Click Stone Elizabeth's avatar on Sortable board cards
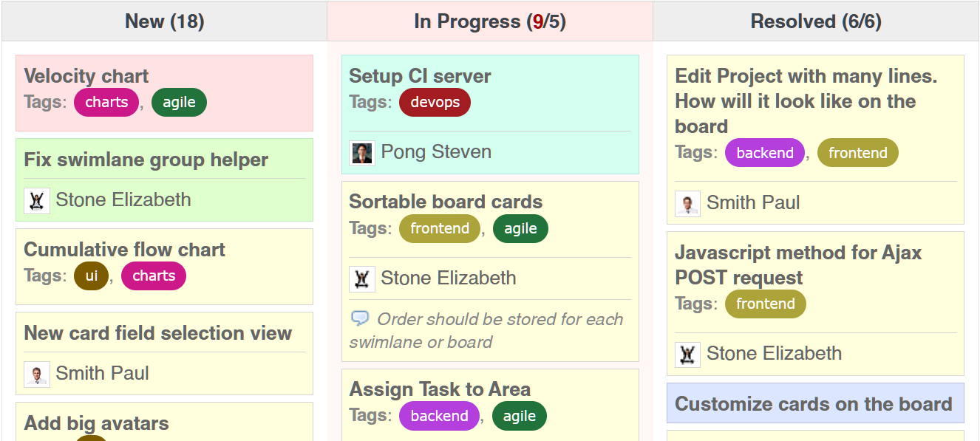Image resolution: width=980 pixels, height=441 pixels. click(x=362, y=278)
